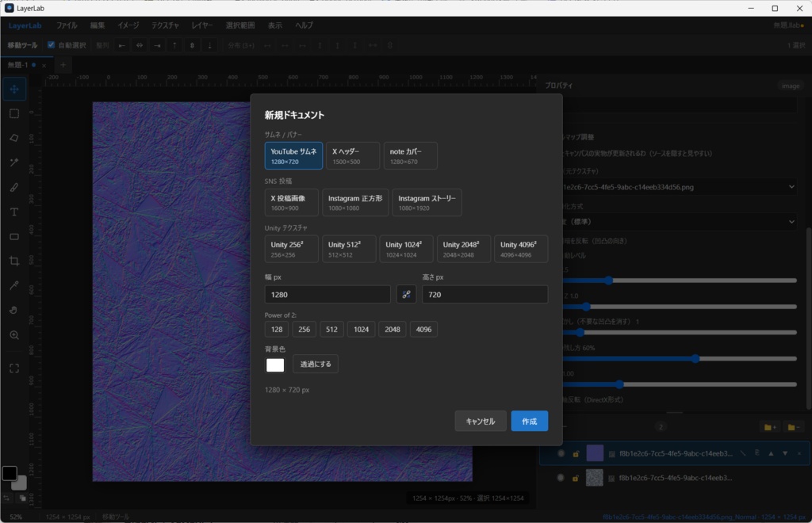Select the rectangular marquee tool

click(14, 114)
